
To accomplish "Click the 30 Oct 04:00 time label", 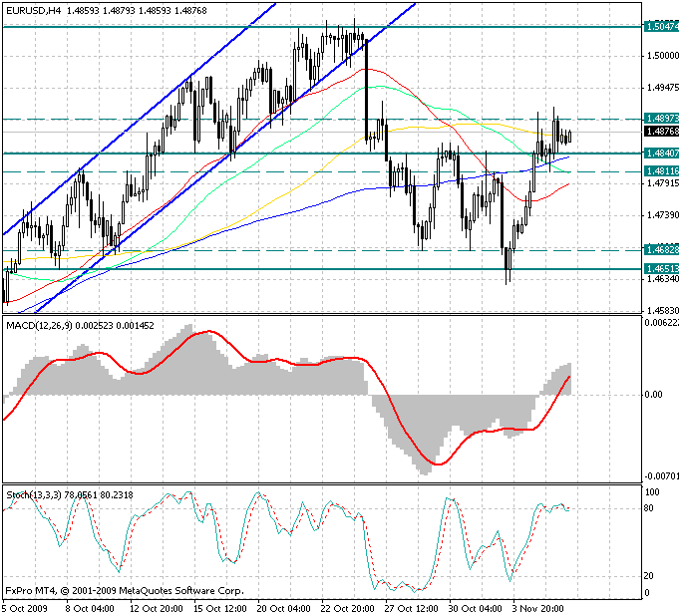I will click(475, 608).
